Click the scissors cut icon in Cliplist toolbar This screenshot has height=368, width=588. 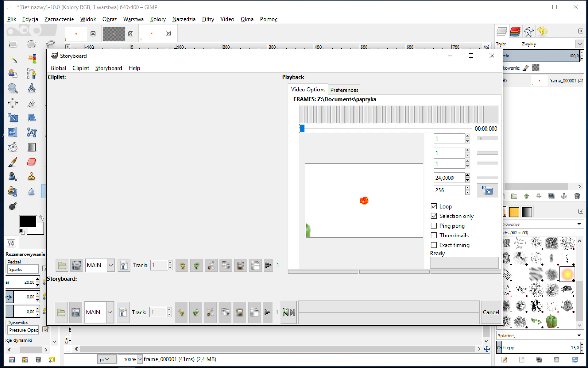point(211,265)
